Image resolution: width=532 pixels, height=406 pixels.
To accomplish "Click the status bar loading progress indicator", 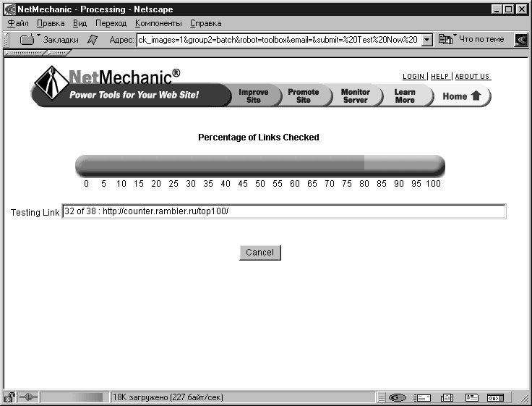I will tap(74, 397).
